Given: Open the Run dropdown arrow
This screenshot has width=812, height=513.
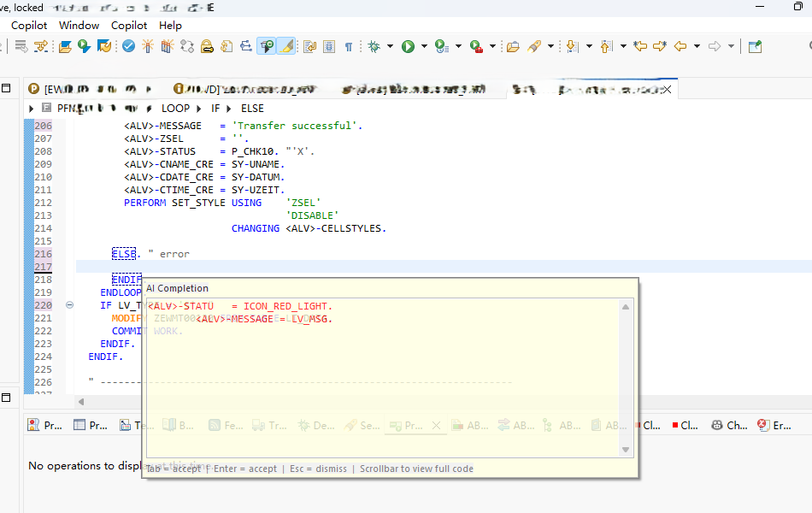Looking at the screenshot, I should coord(424,47).
